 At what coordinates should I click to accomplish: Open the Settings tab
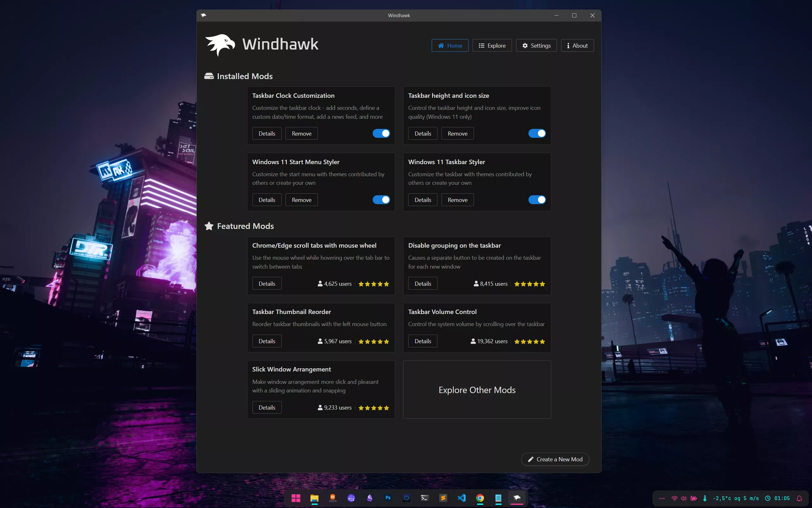(x=536, y=45)
